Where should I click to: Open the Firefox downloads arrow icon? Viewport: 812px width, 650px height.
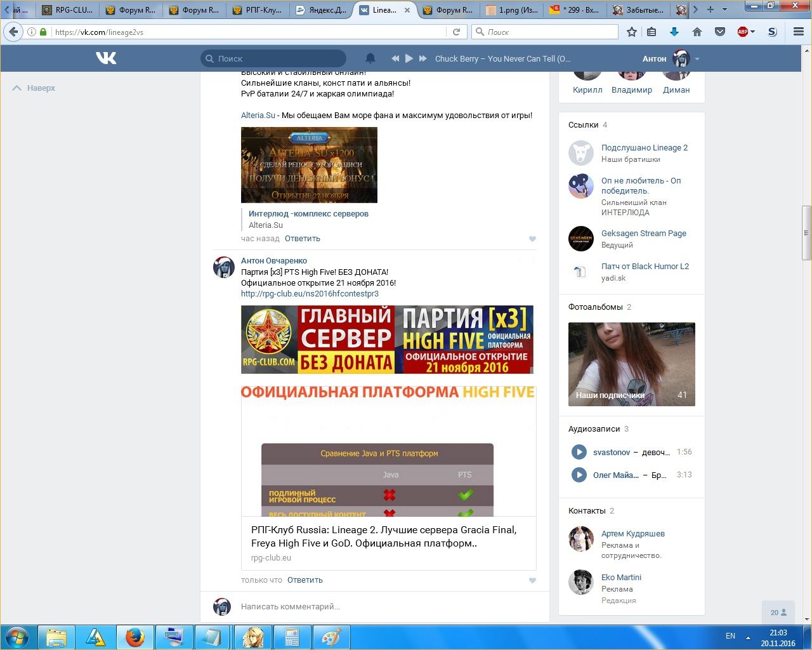pyautogui.click(x=674, y=32)
